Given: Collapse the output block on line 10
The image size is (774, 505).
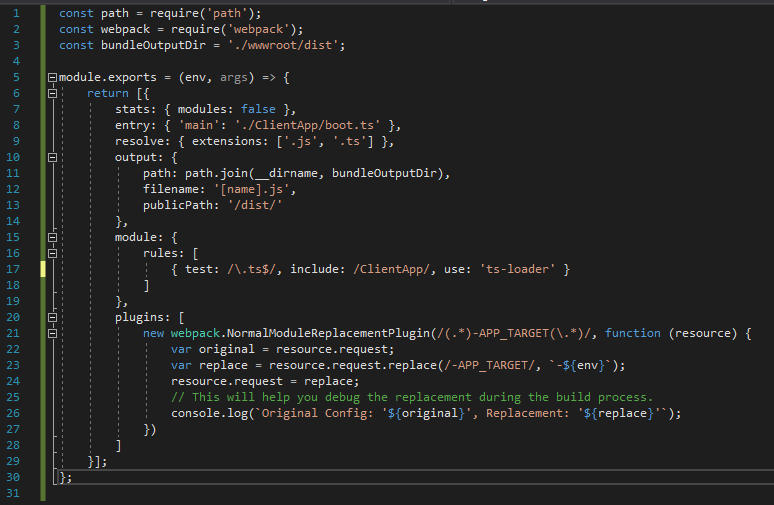Looking at the screenshot, I should click(x=52, y=157).
